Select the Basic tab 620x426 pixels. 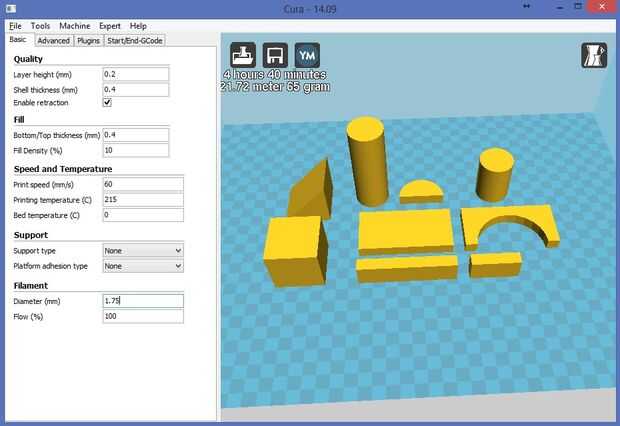click(18, 40)
